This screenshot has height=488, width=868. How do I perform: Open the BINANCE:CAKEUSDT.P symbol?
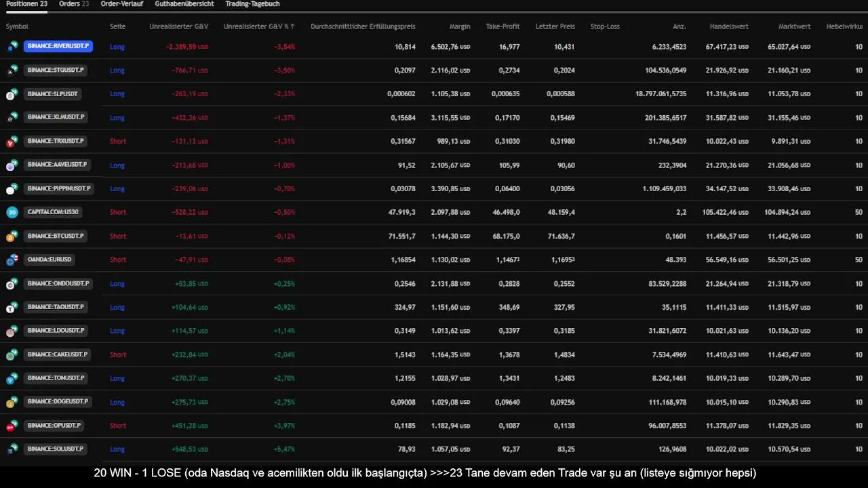[x=58, y=354]
